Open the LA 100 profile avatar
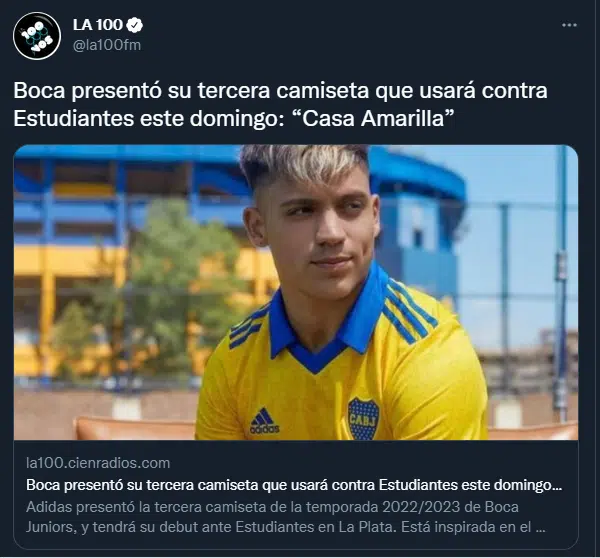This screenshot has width=600, height=558. 37,36
